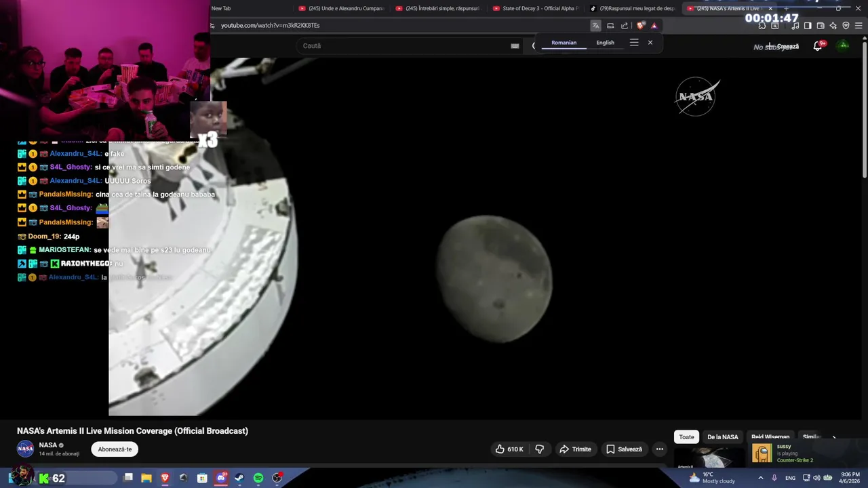The width and height of the screenshot is (868, 488).
Task: Expand filter chips with right arrow
Action: pos(834,437)
